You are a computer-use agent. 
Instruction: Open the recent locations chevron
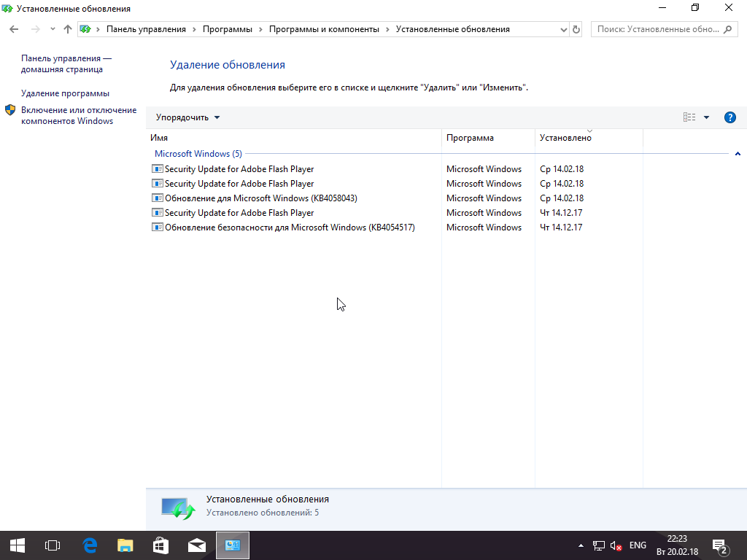(53, 29)
